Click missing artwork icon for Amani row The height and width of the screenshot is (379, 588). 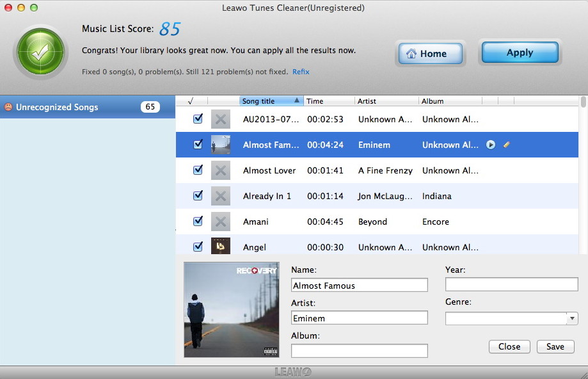(x=221, y=222)
